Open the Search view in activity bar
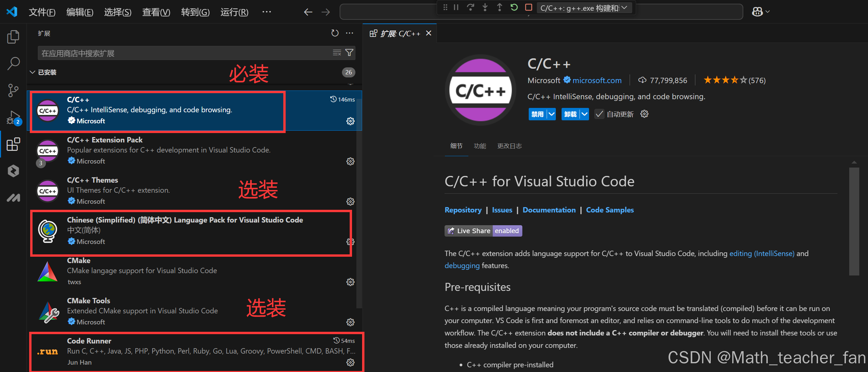The height and width of the screenshot is (372, 868). (13, 63)
